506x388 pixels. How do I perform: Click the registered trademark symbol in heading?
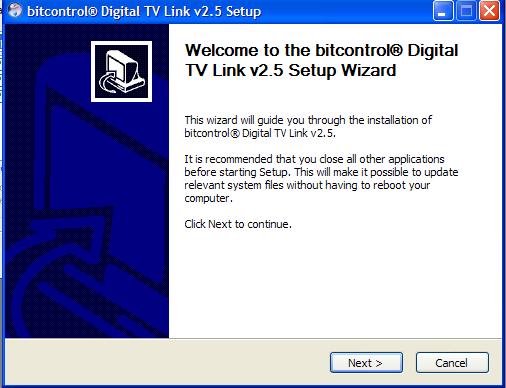(x=396, y=51)
